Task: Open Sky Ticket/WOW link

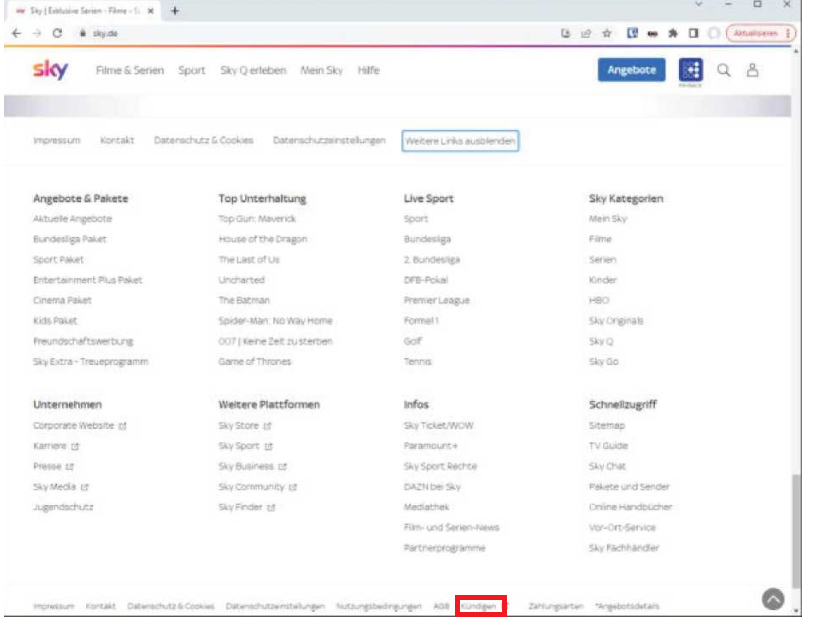Action: [439, 425]
